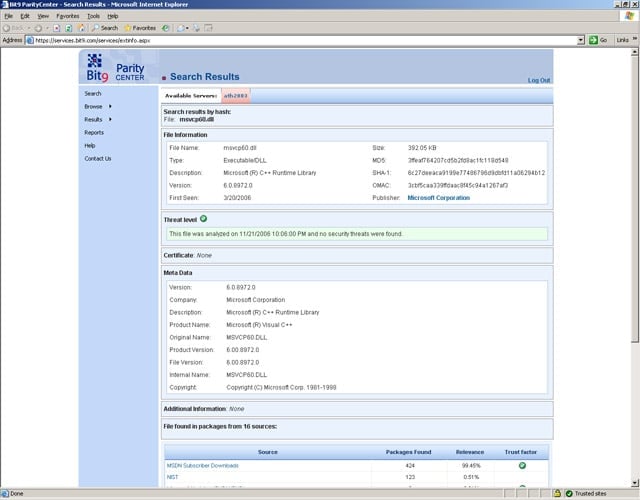The width and height of the screenshot is (640, 500).
Task: Click in the Address URL field
Action: click(304, 40)
